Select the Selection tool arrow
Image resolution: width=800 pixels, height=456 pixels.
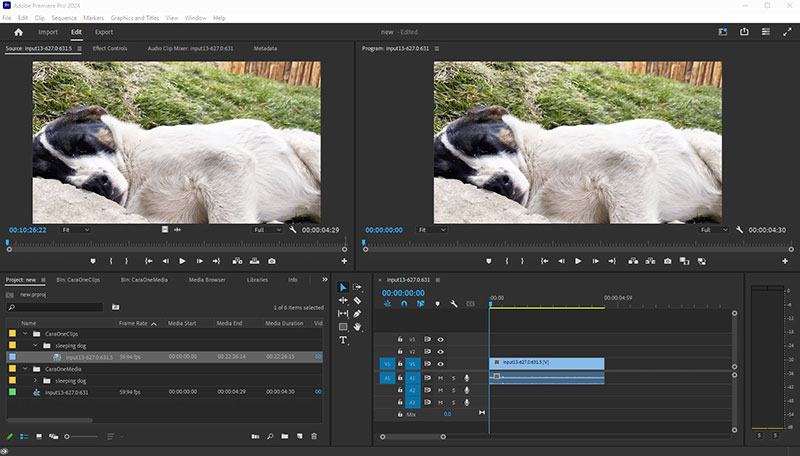[343, 288]
